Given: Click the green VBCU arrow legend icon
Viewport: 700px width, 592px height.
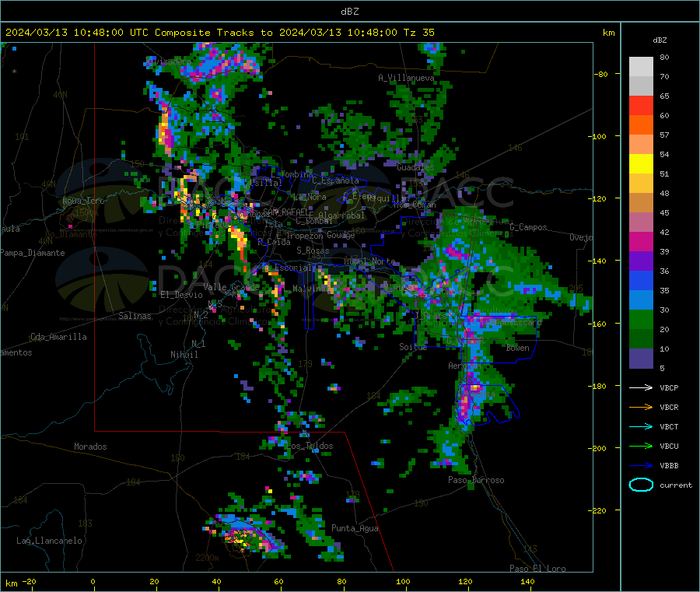Looking at the screenshot, I should (x=641, y=446).
